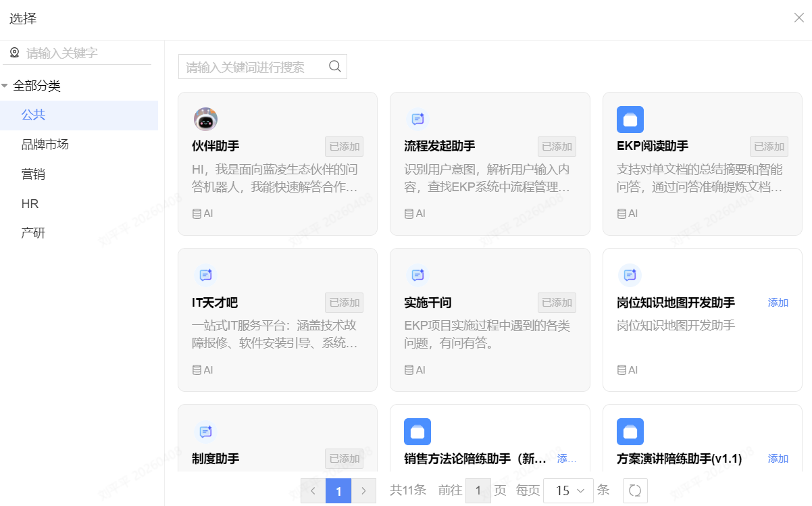Select the 流程发起助手 chat bubble icon
Image resolution: width=812 pixels, height=506 pixels.
(417, 118)
